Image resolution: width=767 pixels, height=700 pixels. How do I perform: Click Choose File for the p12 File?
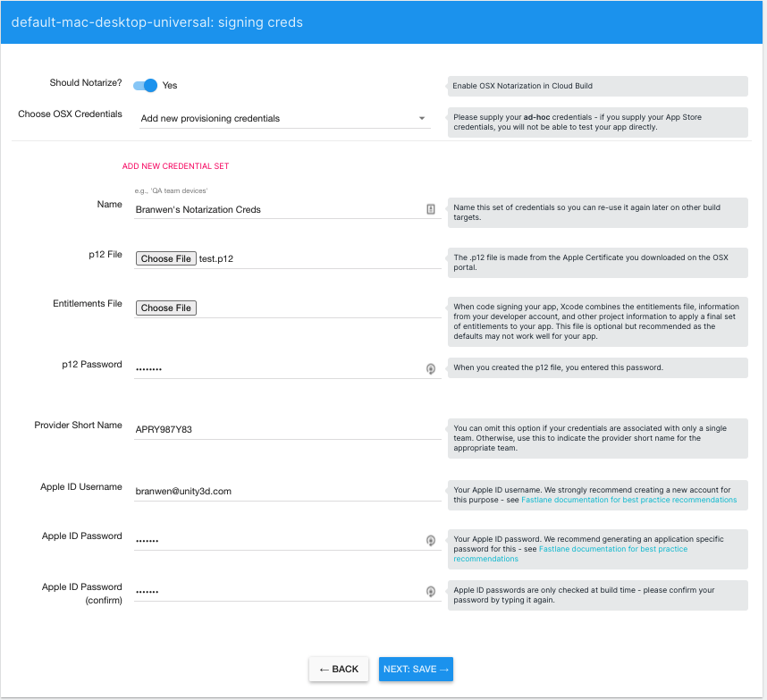coord(165,258)
